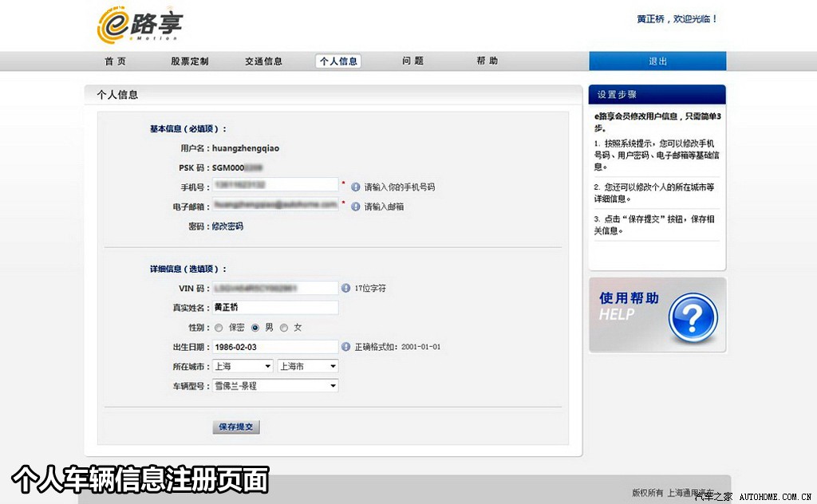Image resolution: width=817 pixels, height=504 pixels.
Task: Select the 保密 gender radio button
Action: pos(219,328)
